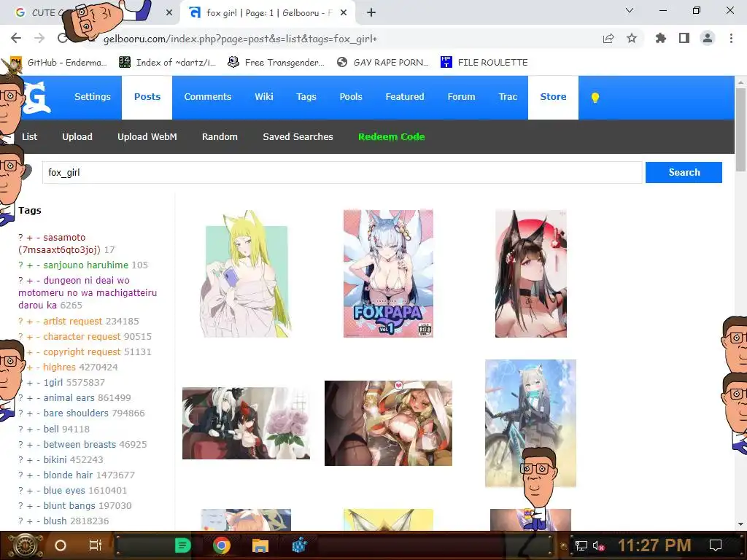This screenshot has width=747, height=560.
Task: Click the Gelbooru G logo
Action: 37,98
